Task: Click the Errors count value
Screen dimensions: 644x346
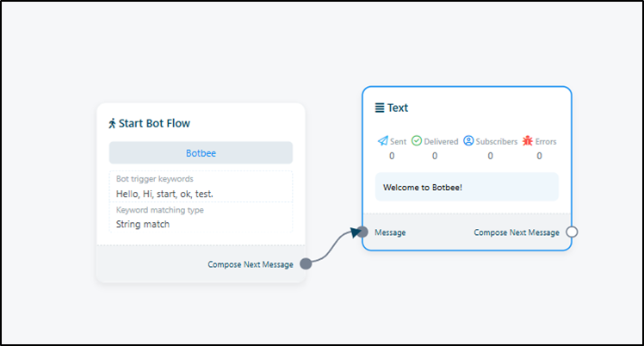Action: click(540, 156)
